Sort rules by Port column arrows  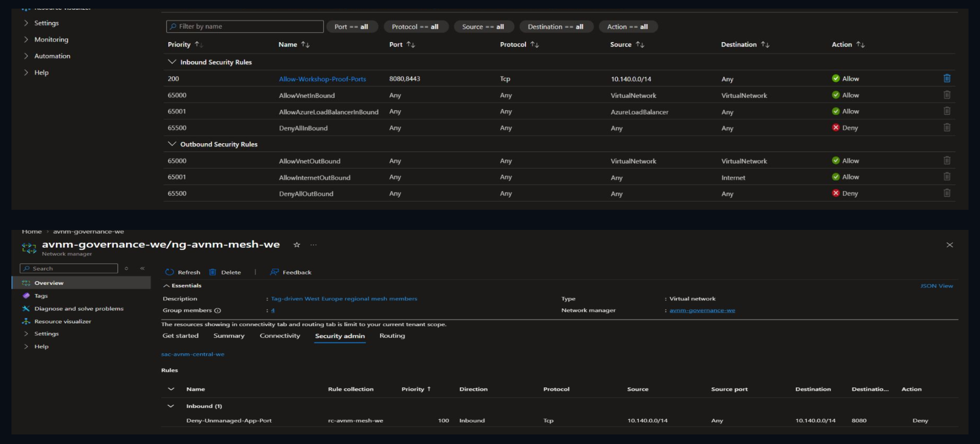click(x=411, y=45)
